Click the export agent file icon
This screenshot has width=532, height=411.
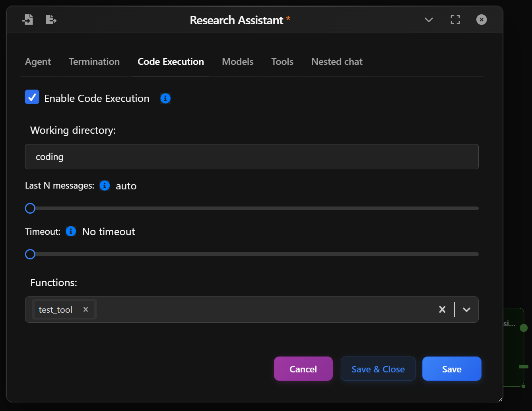coord(51,19)
